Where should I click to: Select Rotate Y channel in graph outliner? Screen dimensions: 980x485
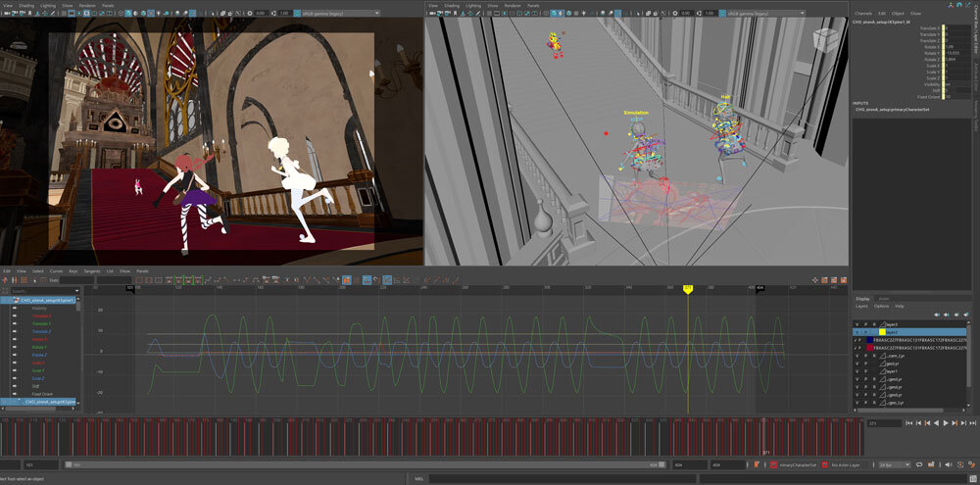pyautogui.click(x=41, y=347)
